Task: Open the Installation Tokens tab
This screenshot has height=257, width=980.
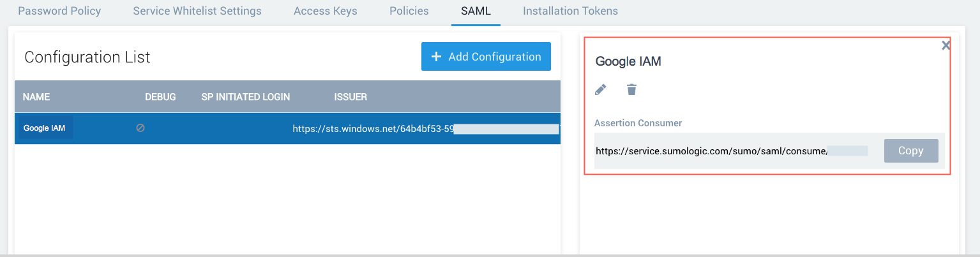Action: pyautogui.click(x=570, y=11)
